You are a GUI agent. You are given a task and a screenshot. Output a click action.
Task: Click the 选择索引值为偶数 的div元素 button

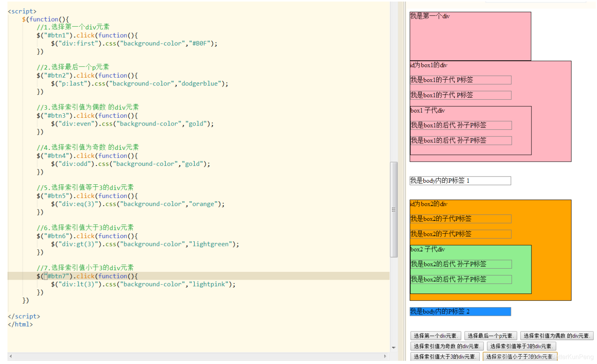pos(557,336)
